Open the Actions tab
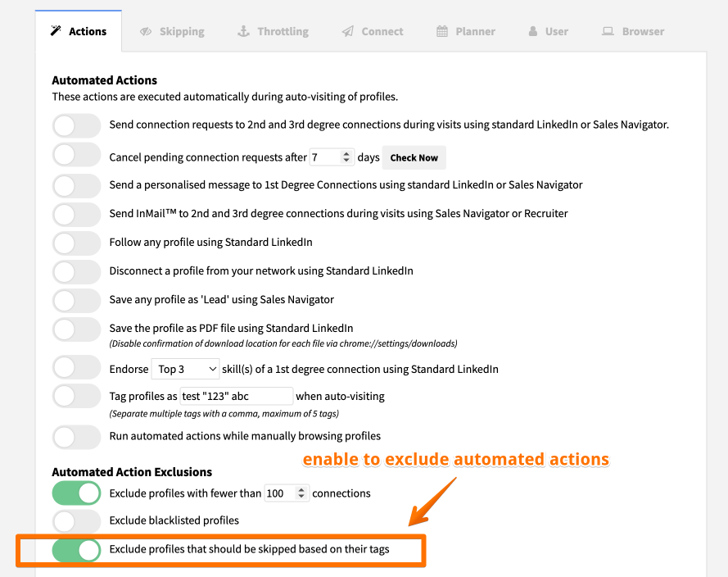Viewport: 728px width, 577px height. click(79, 31)
